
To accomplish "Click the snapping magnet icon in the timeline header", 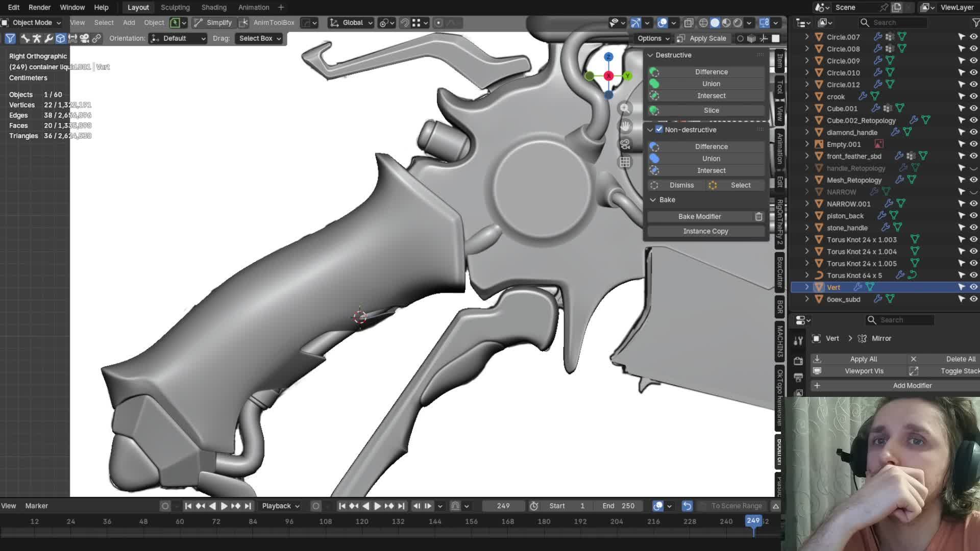I will (x=455, y=506).
